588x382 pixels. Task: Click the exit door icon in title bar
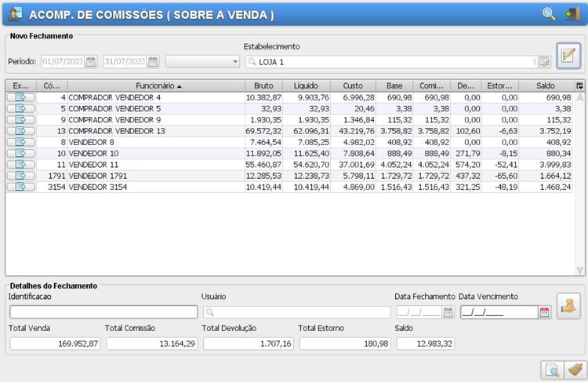coord(572,14)
